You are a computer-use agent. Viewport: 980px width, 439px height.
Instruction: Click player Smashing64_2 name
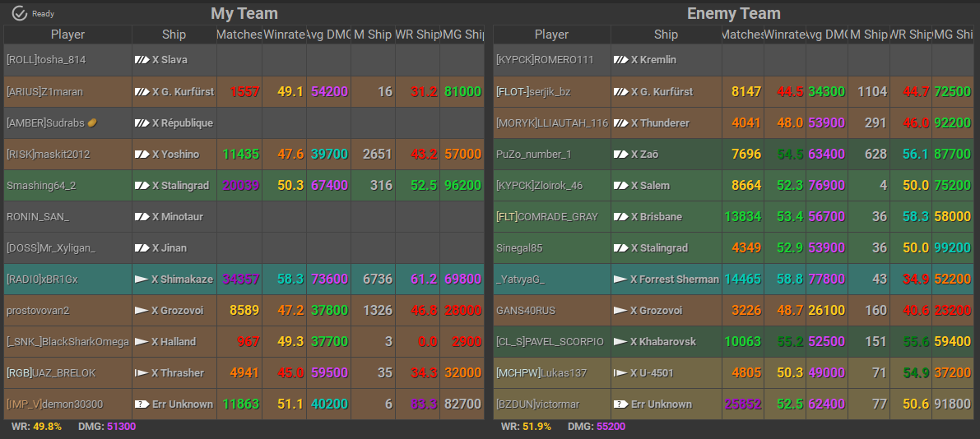pyautogui.click(x=41, y=185)
